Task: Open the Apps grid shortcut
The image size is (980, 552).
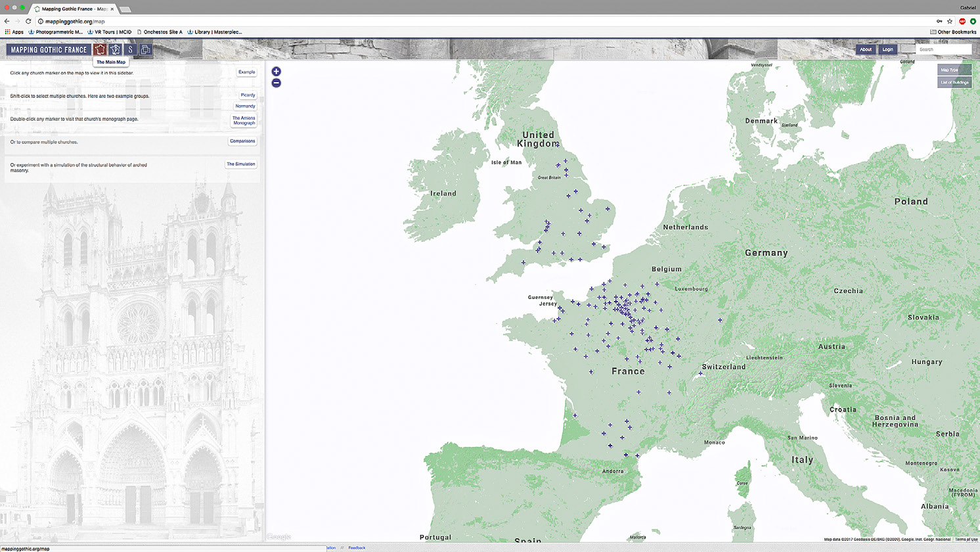Action: (x=14, y=32)
